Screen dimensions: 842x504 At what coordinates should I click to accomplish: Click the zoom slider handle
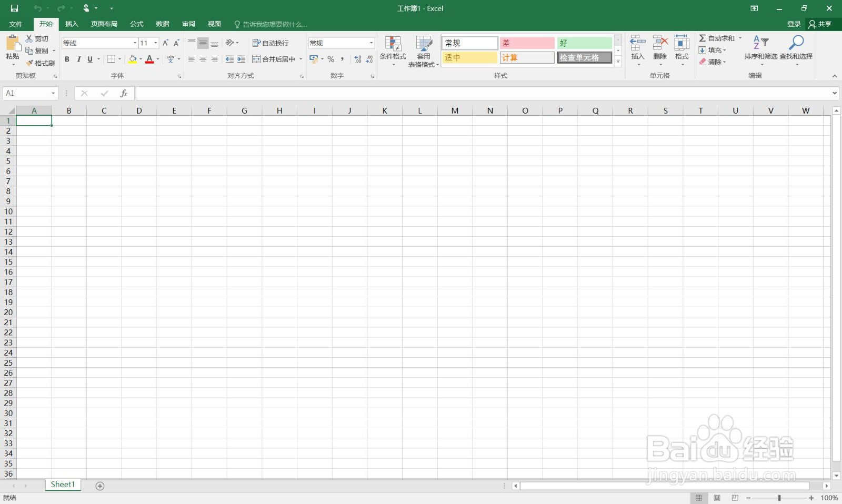(779, 498)
